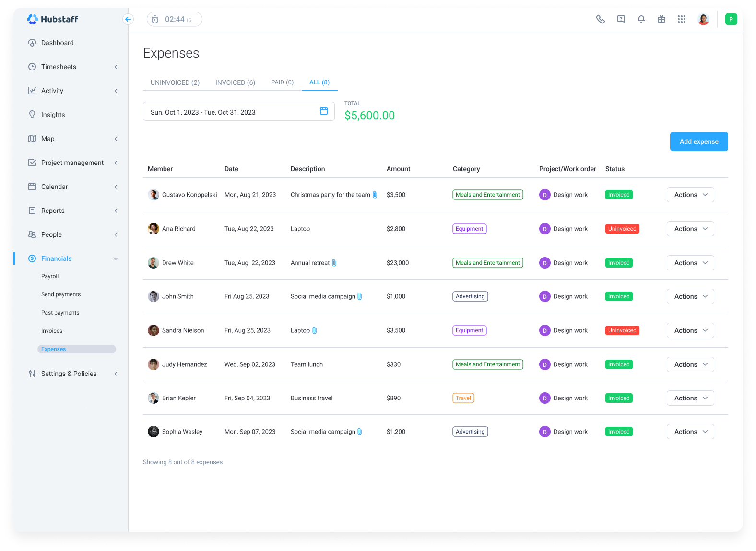Open attachment on Christmas party expense

pos(375,195)
